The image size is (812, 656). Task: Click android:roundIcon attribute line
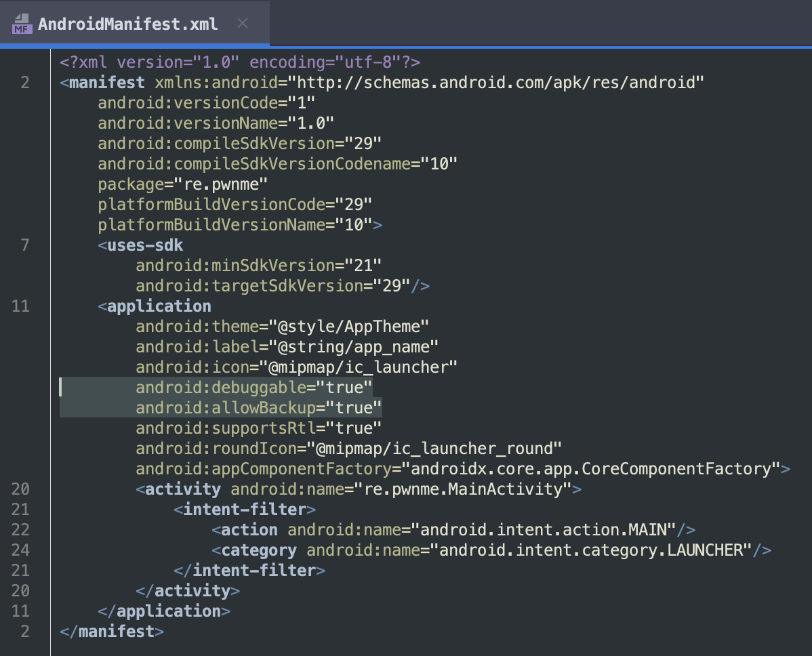tap(348, 449)
